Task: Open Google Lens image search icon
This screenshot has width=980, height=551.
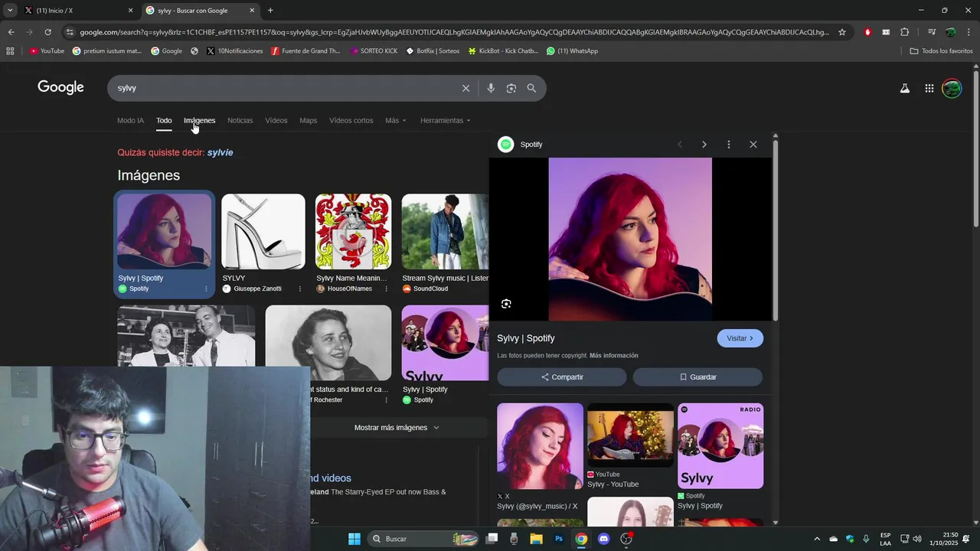Action: point(511,88)
